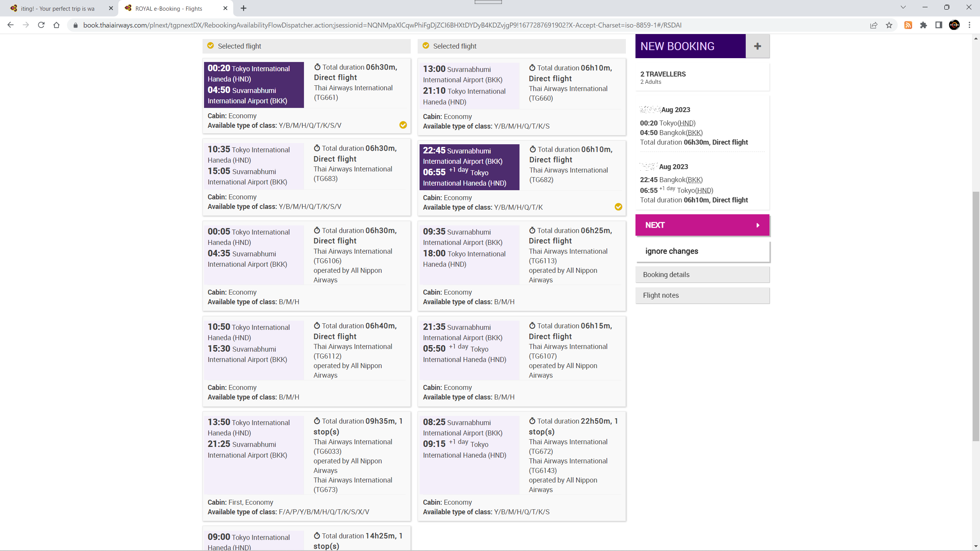The width and height of the screenshot is (980, 551).
Task: Click the scrollbar down arrow
Action: [976, 546]
